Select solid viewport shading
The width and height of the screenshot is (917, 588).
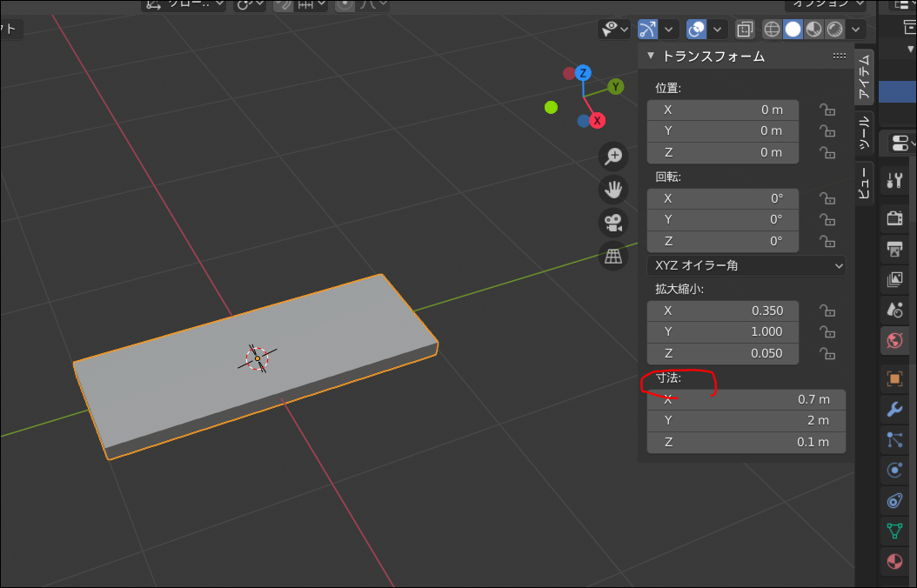pyautogui.click(x=793, y=30)
